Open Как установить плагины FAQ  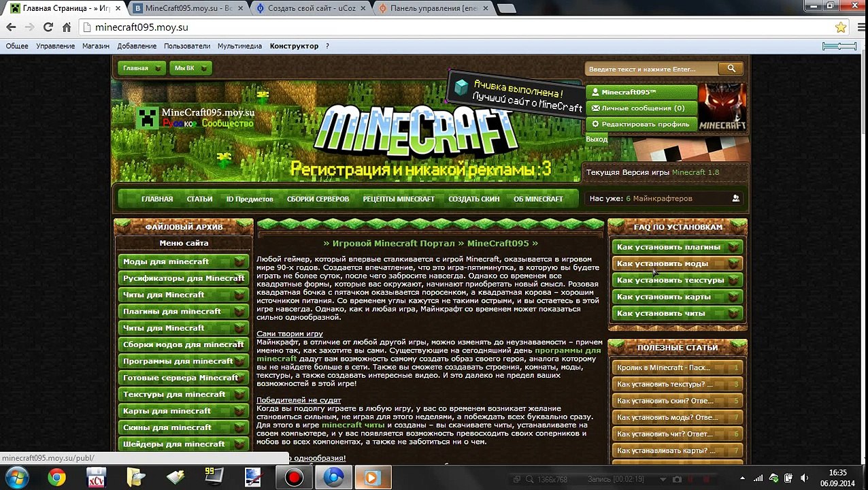coord(678,247)
